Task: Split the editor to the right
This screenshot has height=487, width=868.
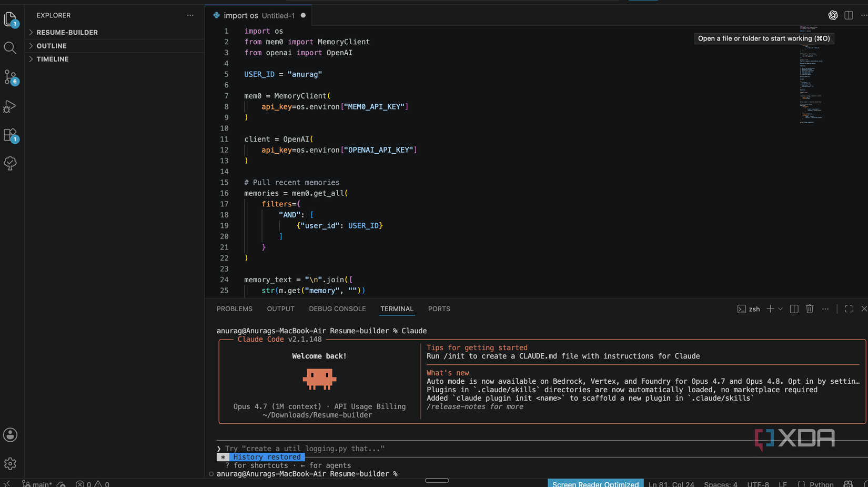Action: click(x=849, y=15)
